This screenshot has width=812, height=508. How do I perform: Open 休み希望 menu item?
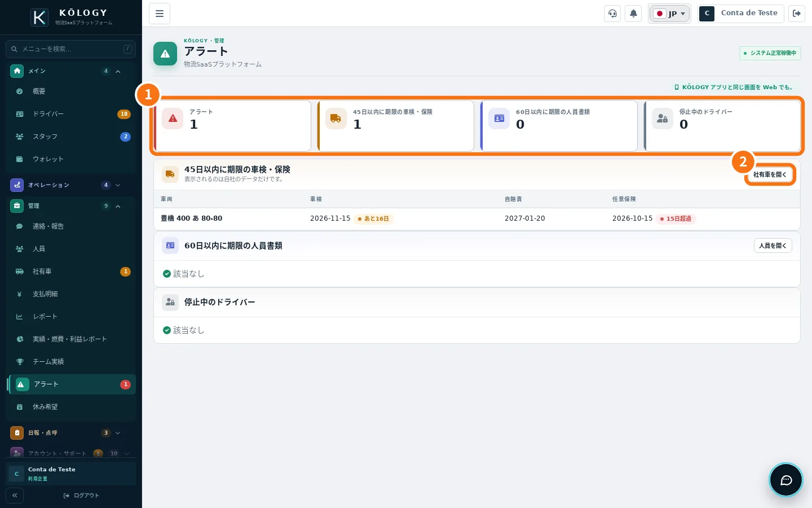(72, 407)
